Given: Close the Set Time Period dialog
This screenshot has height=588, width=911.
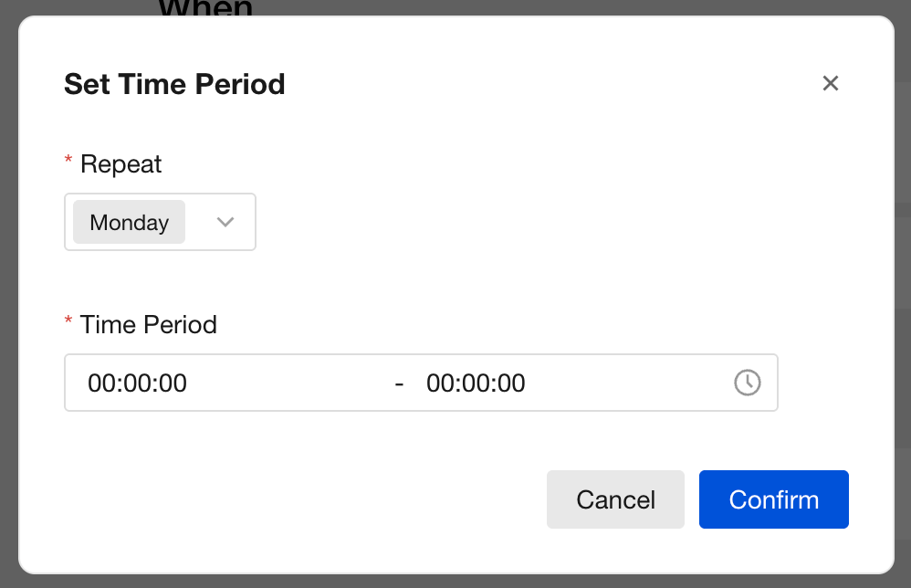Looking at the screenshot, I should click(x=830, y=84).
